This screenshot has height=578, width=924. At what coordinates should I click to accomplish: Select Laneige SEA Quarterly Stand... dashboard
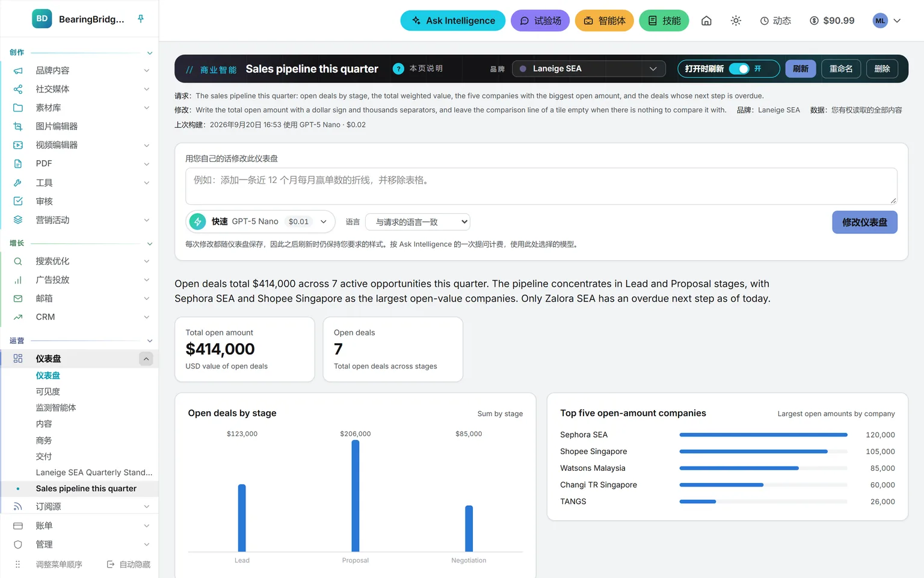pyautogui.click(x=94, y=473)
